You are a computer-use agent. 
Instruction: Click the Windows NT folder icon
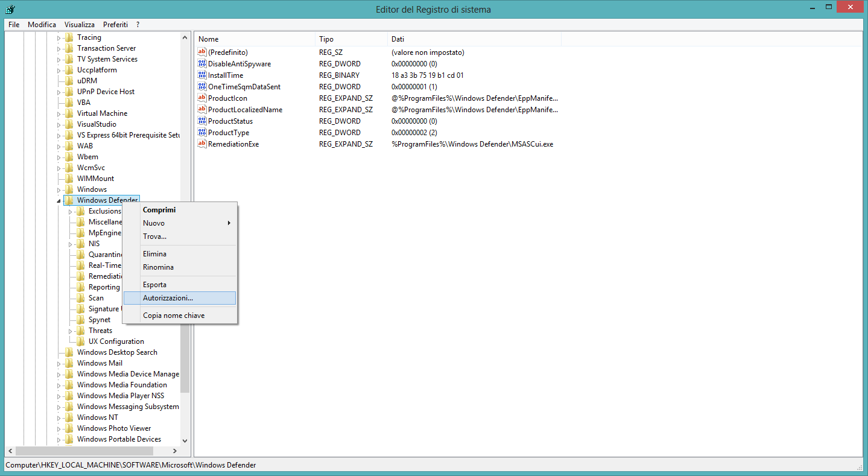tap(69, 417)
